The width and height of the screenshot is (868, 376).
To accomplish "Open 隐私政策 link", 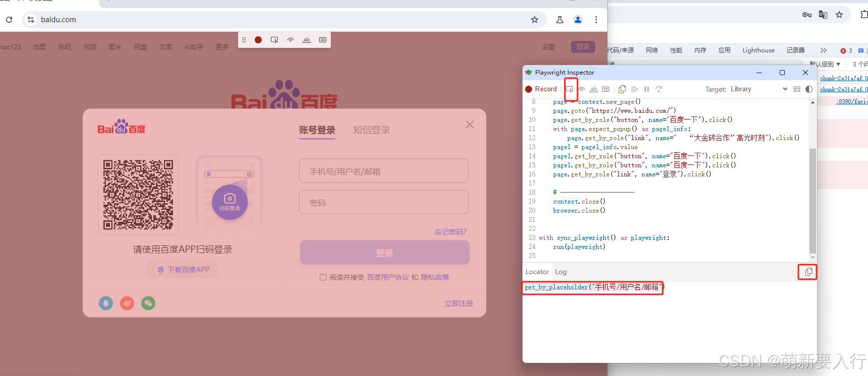I will 435,277.
